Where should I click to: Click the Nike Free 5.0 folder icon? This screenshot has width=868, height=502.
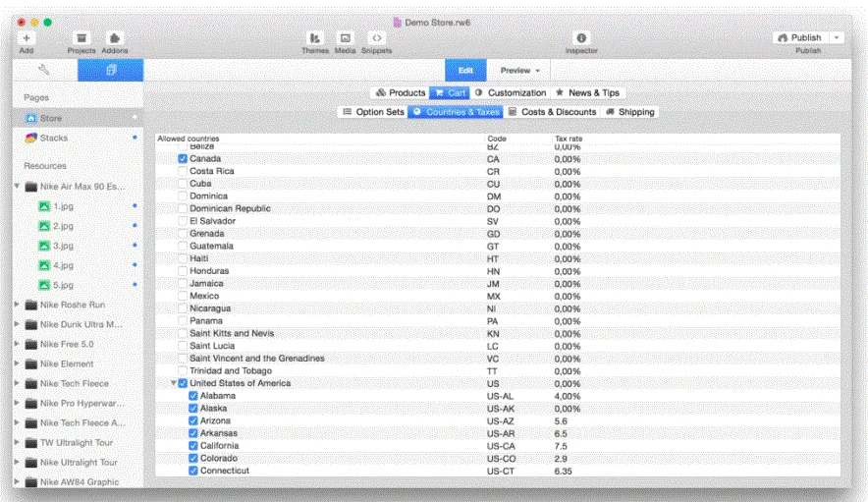31,344
